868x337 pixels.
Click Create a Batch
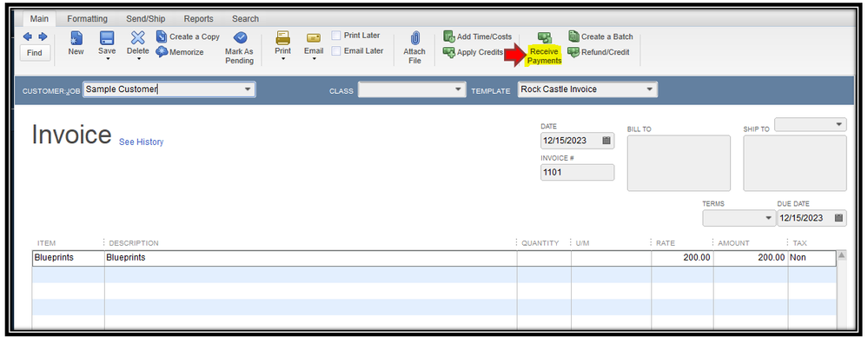(600, 36)
